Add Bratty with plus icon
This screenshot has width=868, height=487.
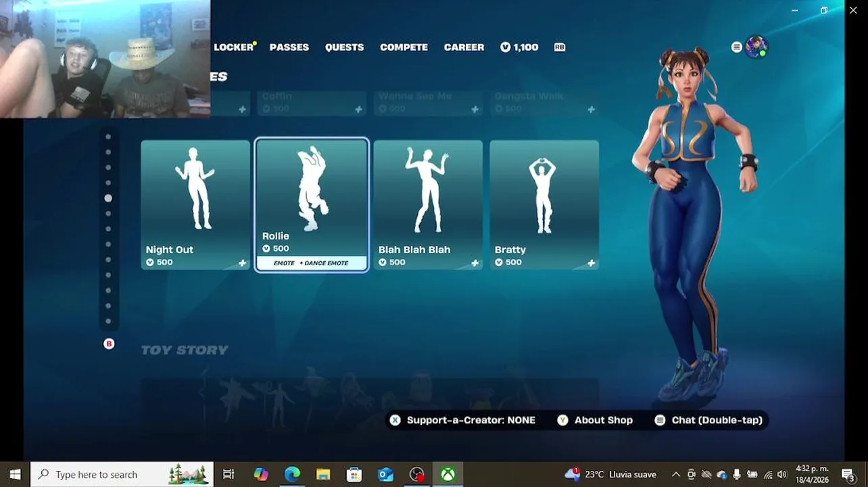592,263
